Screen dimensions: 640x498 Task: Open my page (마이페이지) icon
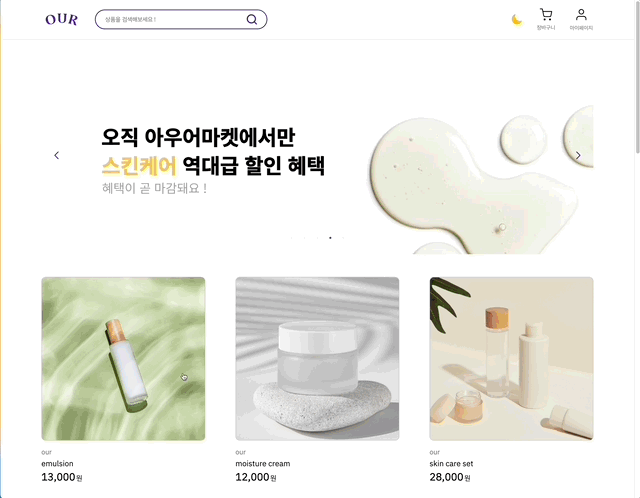tap(581, 19)
